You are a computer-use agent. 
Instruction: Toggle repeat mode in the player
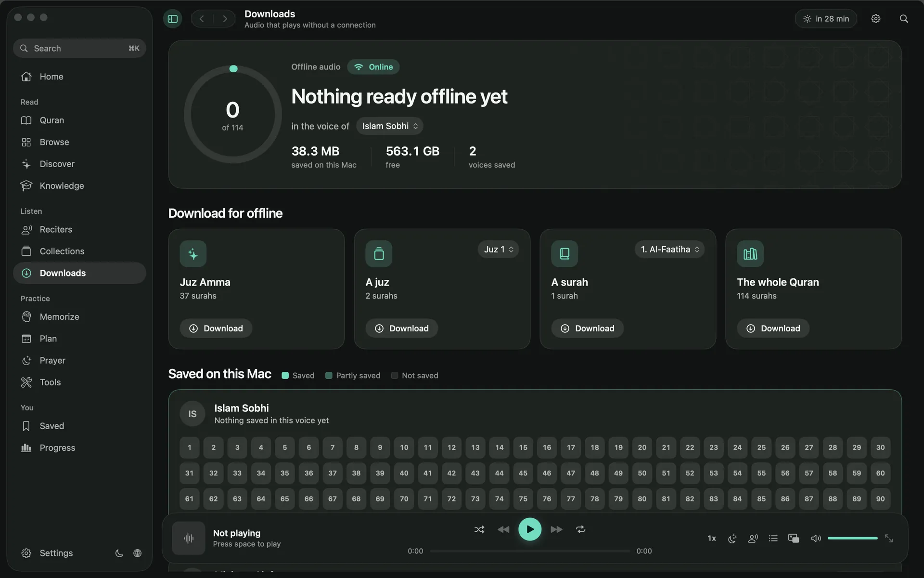[x=580, y=529]
